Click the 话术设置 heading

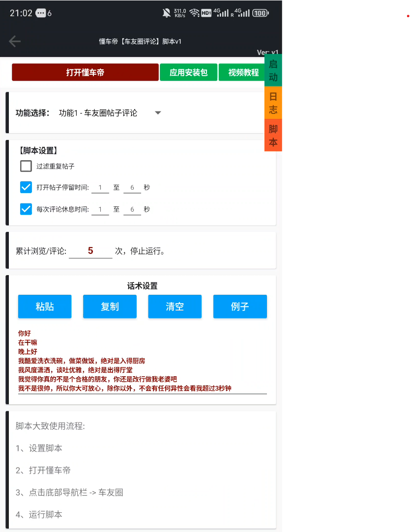pyautogui.click(x=143, y=286)
